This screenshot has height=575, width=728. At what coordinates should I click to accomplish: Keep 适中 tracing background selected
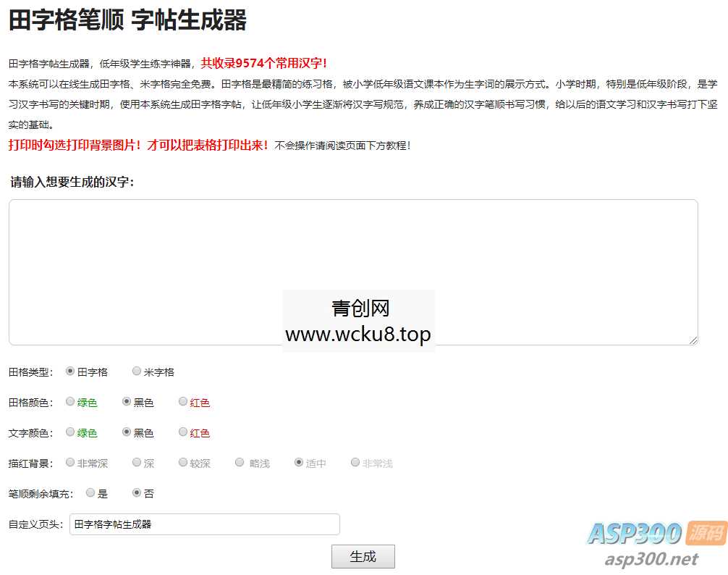pos(297,463)
